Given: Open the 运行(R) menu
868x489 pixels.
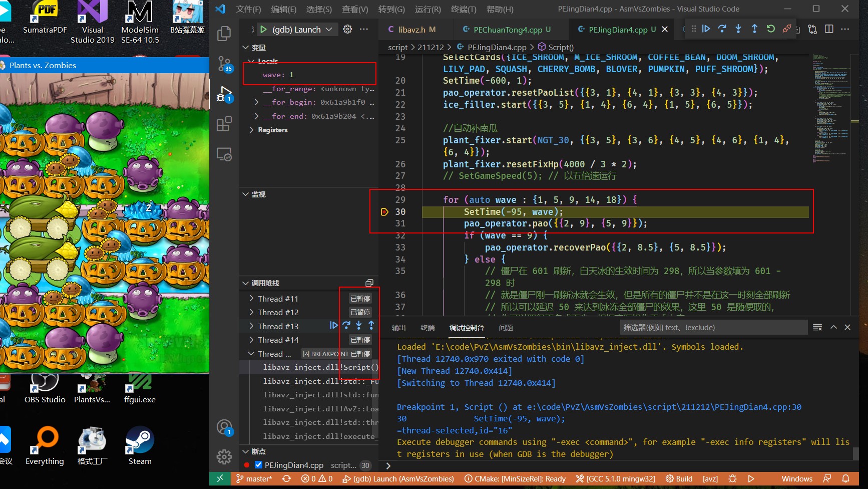Looking at the screenshot, I should (x=428, y=9).
